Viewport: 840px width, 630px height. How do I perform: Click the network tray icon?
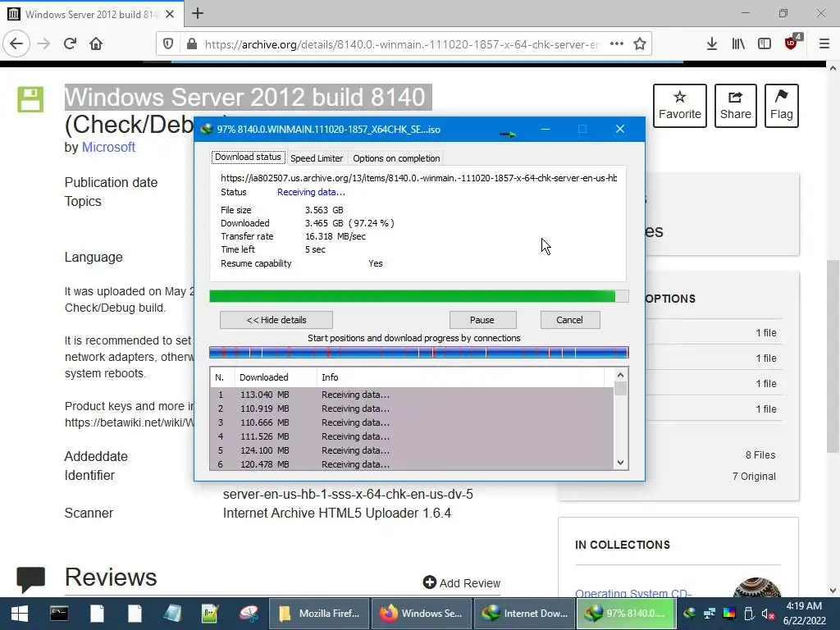(x=710, y=614)
